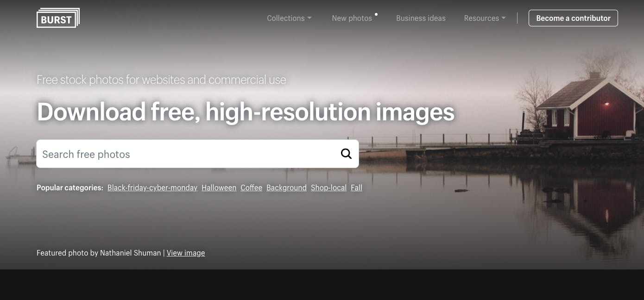
Task: Browse the Halloween category
Action: tap(219, 187)
